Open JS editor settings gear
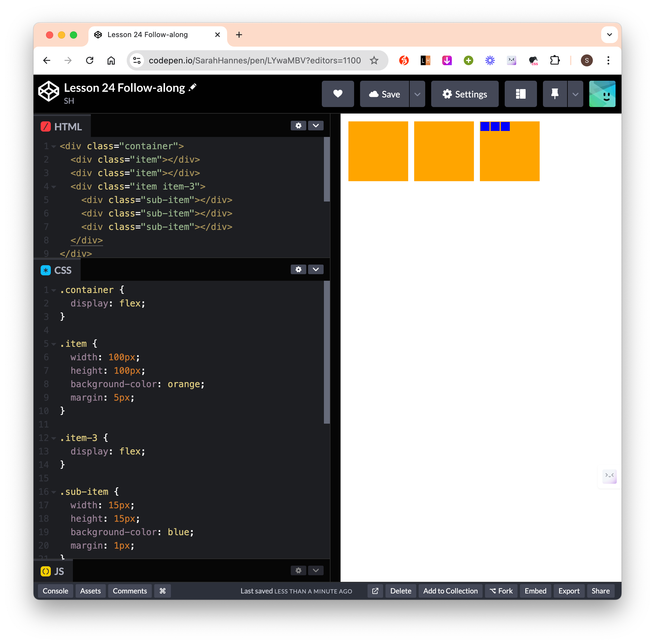Viewport: 655px width, 644px height. (299, 571)
